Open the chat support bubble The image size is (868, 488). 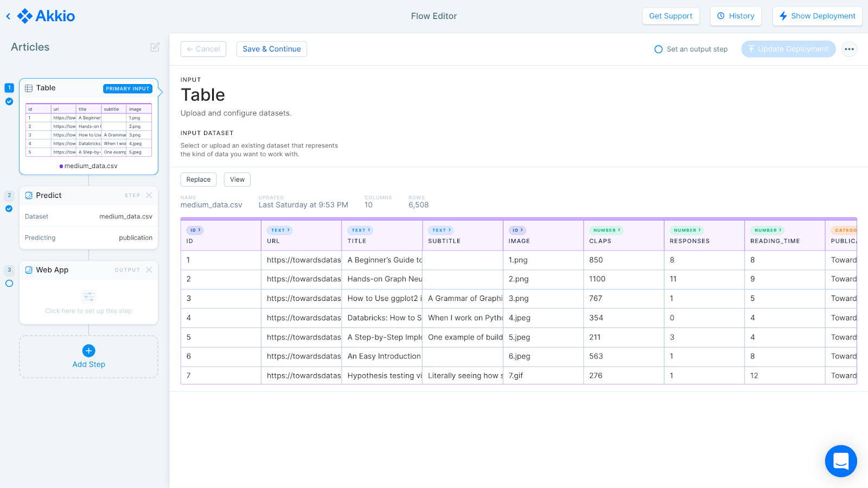pyautogui.click(x=840, y=461)
